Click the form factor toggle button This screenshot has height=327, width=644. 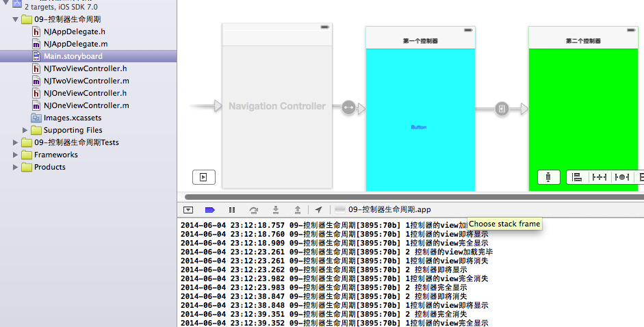(549, 177)
